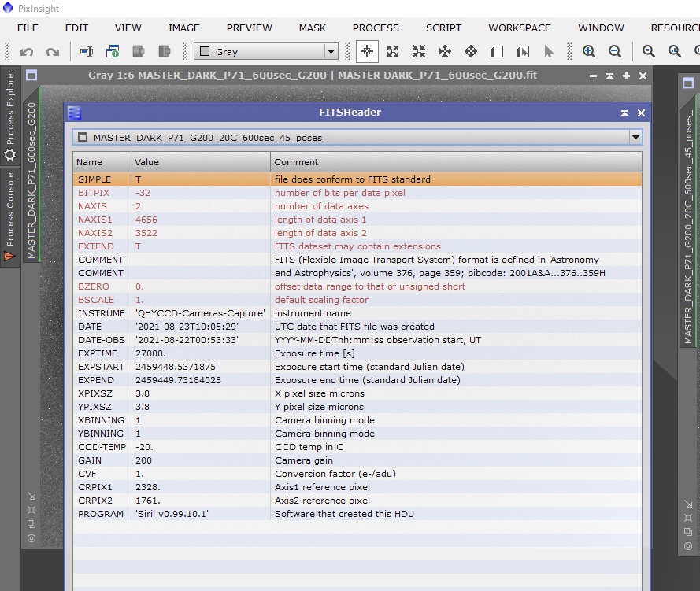Select the EXPSTART keyword row

click(x=357, y=367)
